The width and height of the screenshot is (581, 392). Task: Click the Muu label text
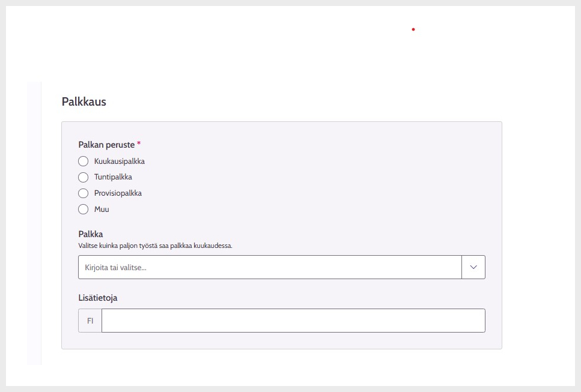click(102, 210)
